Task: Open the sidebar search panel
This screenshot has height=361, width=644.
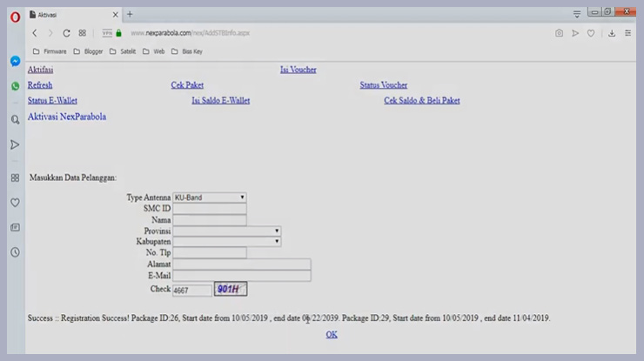Action: [15, 119]
